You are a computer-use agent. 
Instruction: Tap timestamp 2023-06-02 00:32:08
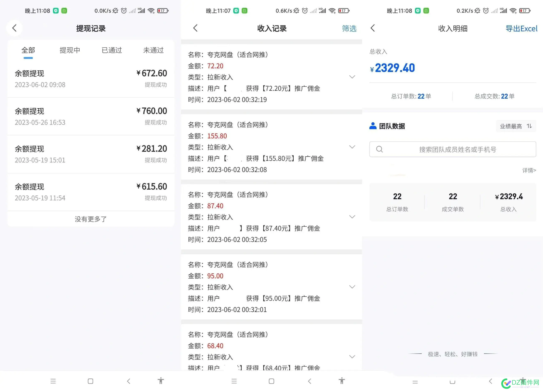point(237,170)
